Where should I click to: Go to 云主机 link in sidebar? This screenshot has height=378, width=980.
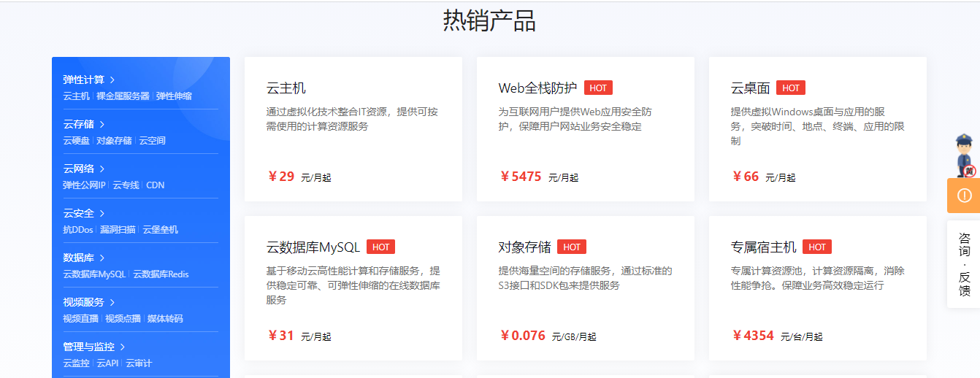click(x=76, y=96)
